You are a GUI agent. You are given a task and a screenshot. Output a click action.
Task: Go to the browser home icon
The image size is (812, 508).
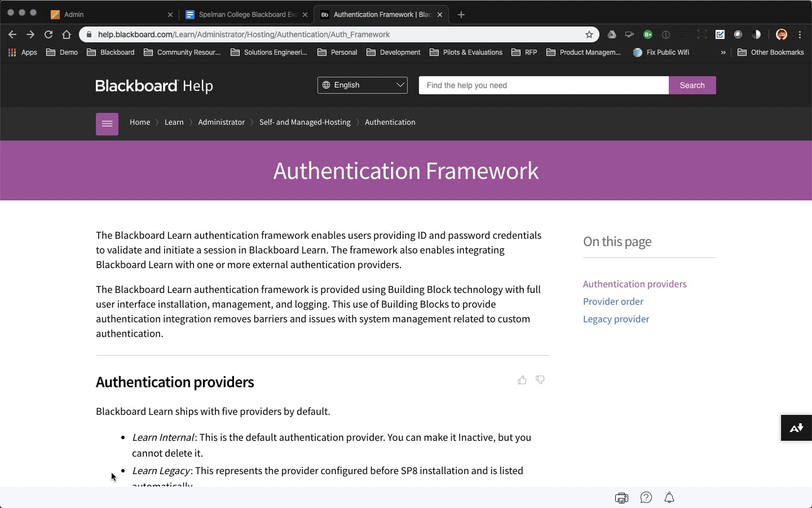pos(67,34)
